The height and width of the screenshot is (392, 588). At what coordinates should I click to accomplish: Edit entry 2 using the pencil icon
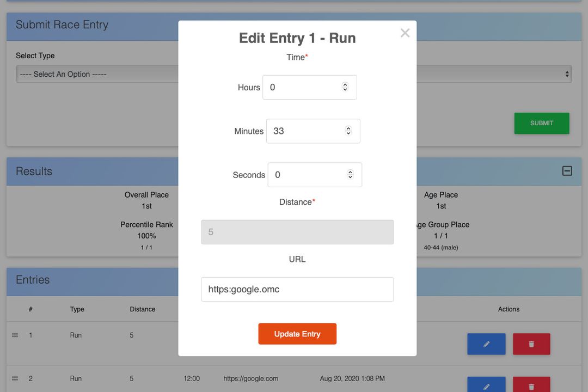click(x=486, y=387)
